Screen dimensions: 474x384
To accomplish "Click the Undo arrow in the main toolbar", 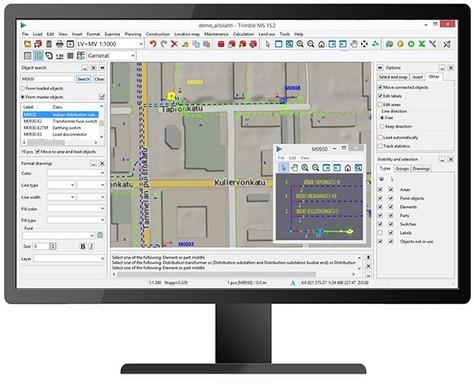I will point(153,44).
